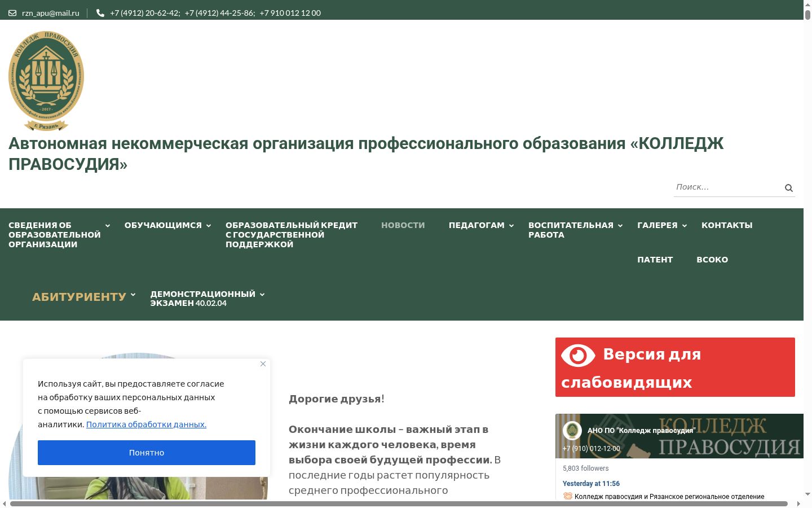Click phone number +7 (4912) 20-62-42

tap(145, 13)
